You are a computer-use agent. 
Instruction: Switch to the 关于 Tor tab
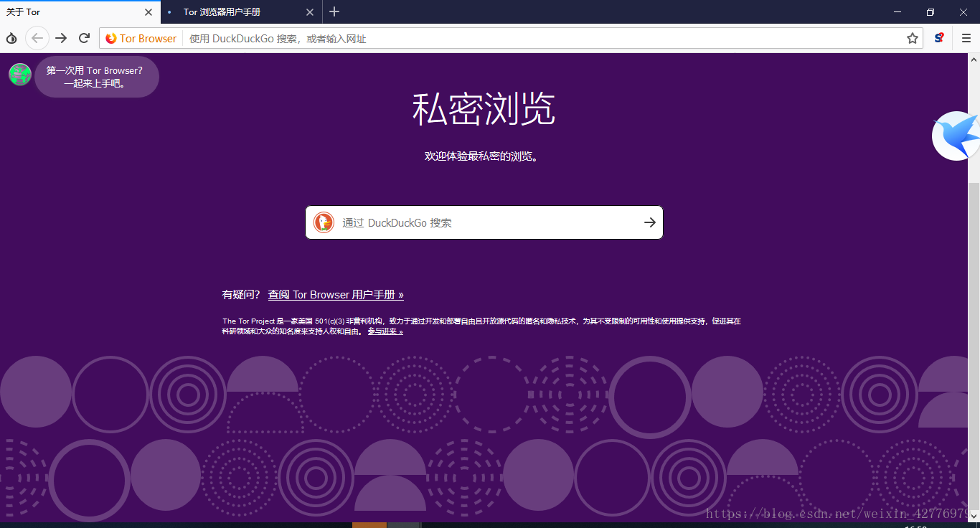[x=80, y=12]
